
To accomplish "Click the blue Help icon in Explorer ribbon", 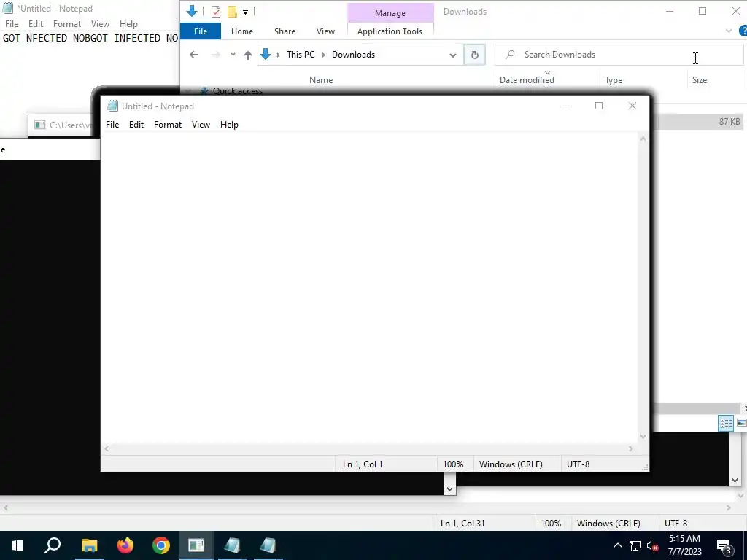I will [742, 31].
